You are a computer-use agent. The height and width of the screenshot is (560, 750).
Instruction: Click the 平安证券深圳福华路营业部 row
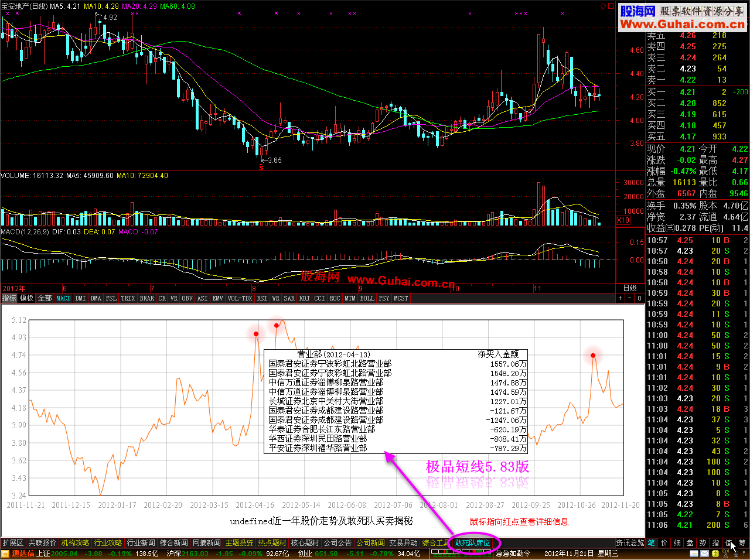[397, 448]
